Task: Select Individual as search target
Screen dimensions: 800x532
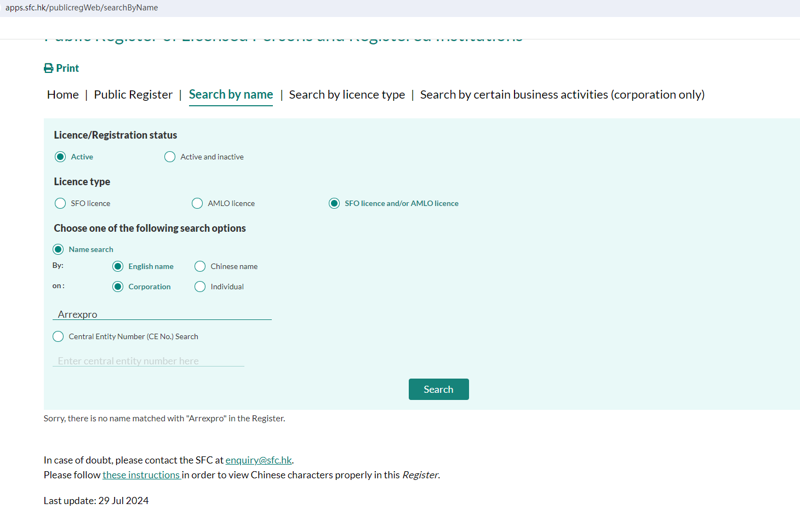Action: click(x=200, y=287)
